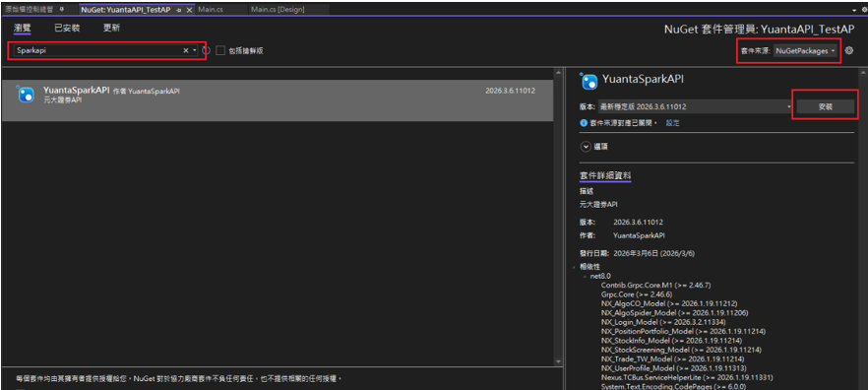
Task: Open NuGet package source settings gear
Action: 849,50
